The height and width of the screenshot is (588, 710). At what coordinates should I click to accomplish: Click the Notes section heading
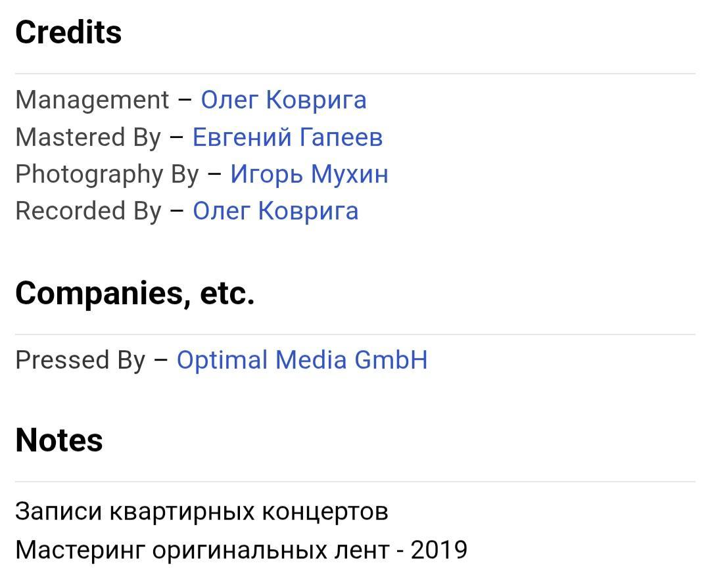point(59,440)
